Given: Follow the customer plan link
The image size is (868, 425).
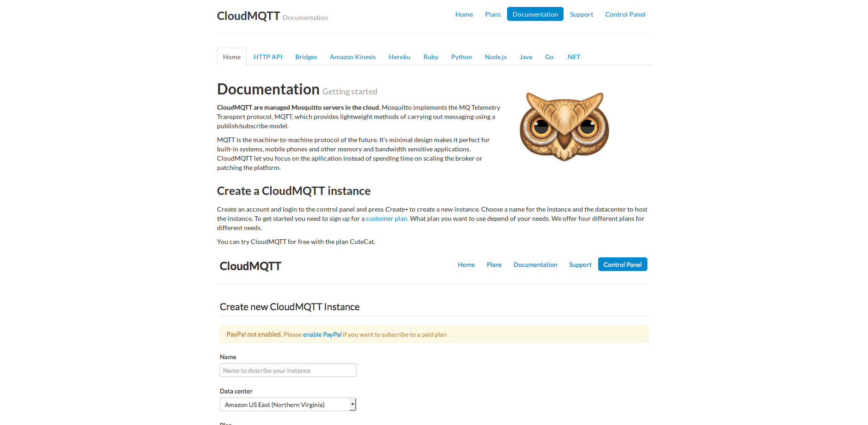Looking at the screenshot, I should click(387, 219).
